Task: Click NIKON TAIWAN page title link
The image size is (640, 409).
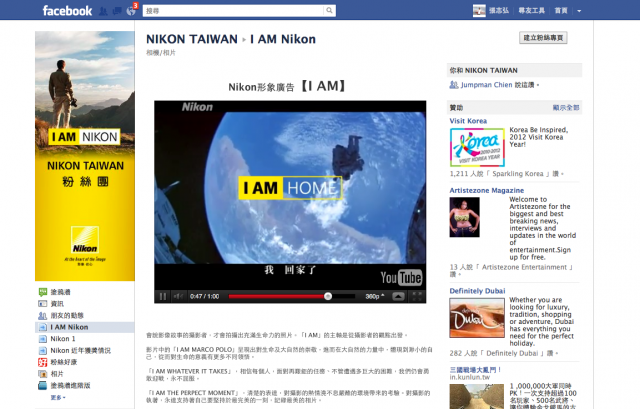Action: 192,39
